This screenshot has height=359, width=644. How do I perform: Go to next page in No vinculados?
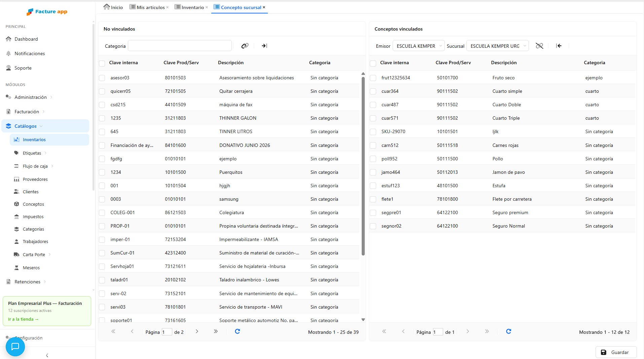tap(197, 331)
